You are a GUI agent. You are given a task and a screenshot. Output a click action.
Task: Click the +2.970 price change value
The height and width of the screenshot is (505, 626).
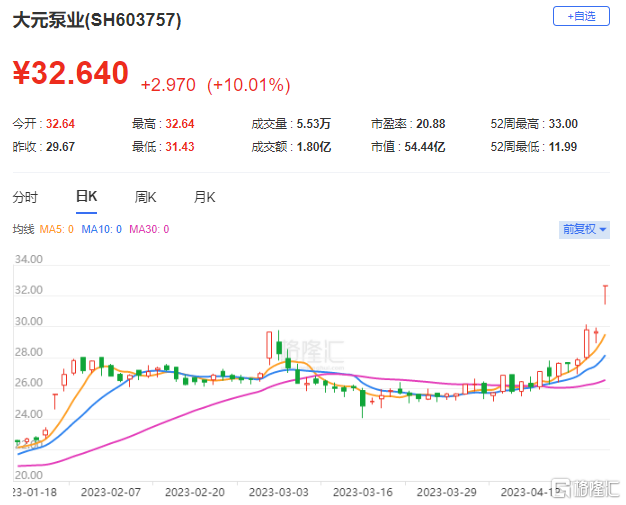tap(168, 85)
